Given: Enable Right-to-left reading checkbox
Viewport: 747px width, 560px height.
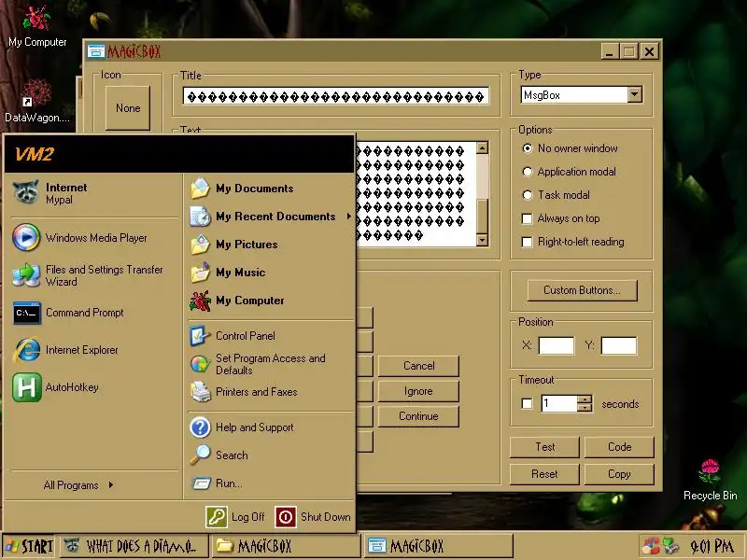Looking at the screenshot, I should click(x=527, y=242).
